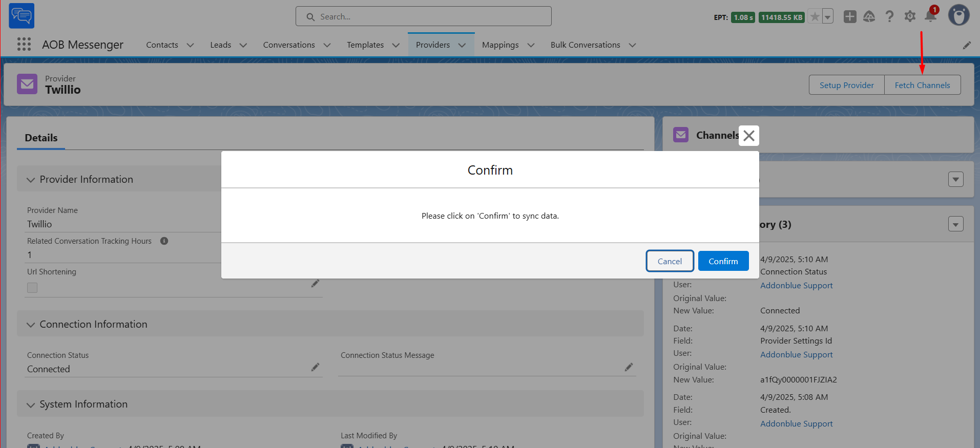
Task: Open Addonblue Support link under Created entry
Action: point(796,424)
